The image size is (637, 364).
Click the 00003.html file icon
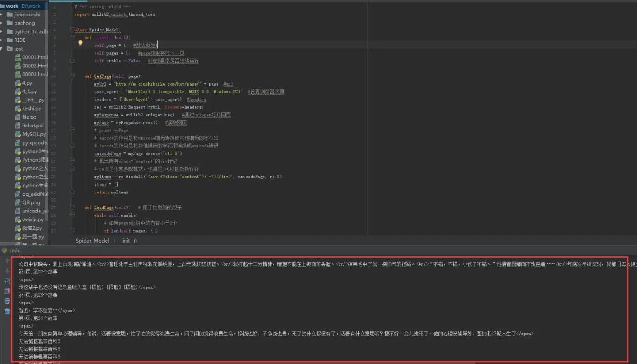[18, 74]
